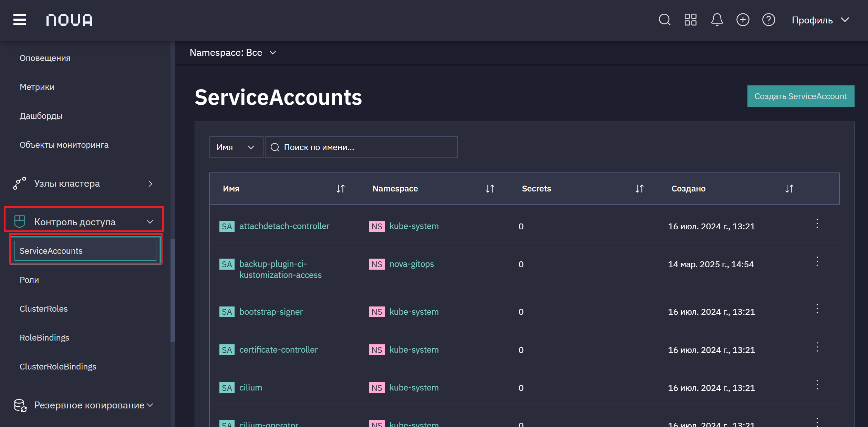
Task: Open actions menu for cilium row
Action: tap(817, 385)
